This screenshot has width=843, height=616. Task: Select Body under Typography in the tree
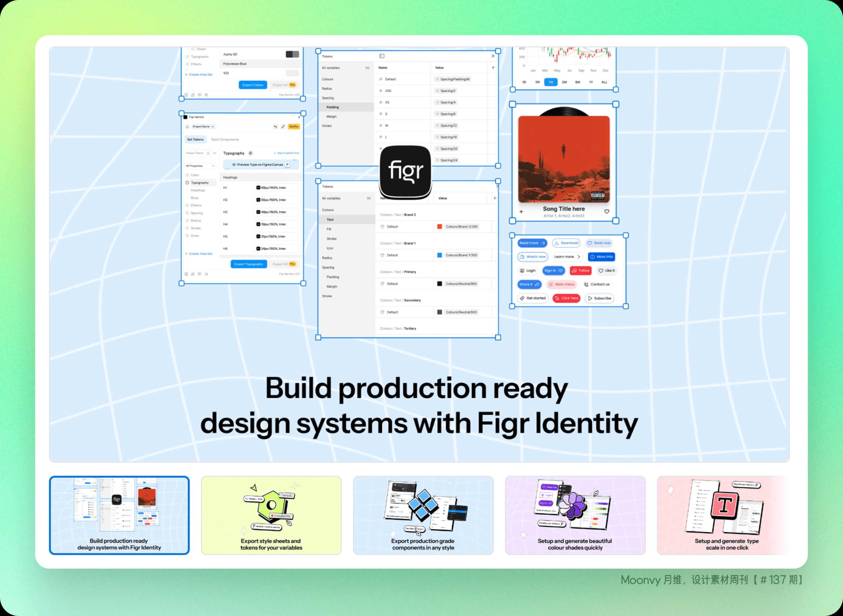(x=195, y=198)
